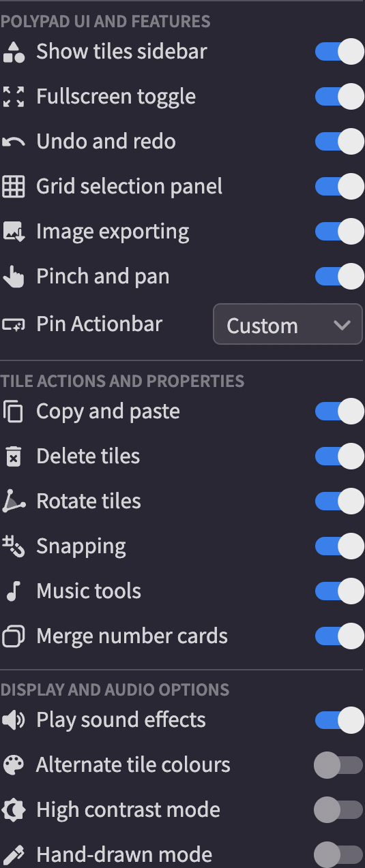This screenshot has height=868, width=365.
Task: Click the Copy and paste label
Action: pos(108,412)
